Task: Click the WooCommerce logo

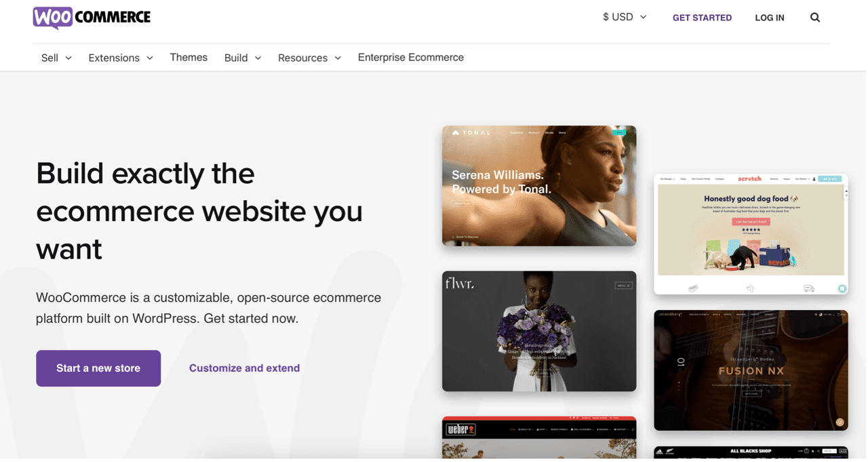Action: [92, 18]
